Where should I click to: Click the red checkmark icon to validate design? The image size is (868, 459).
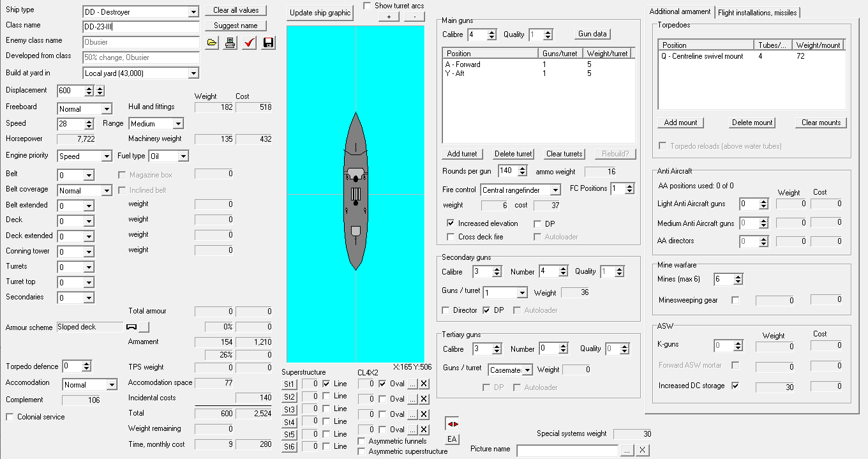[249, 43]
